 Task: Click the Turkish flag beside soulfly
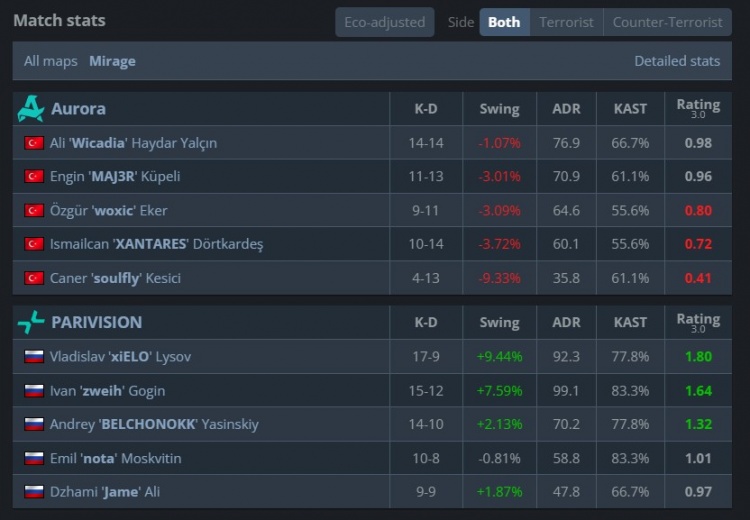(33, 278)
